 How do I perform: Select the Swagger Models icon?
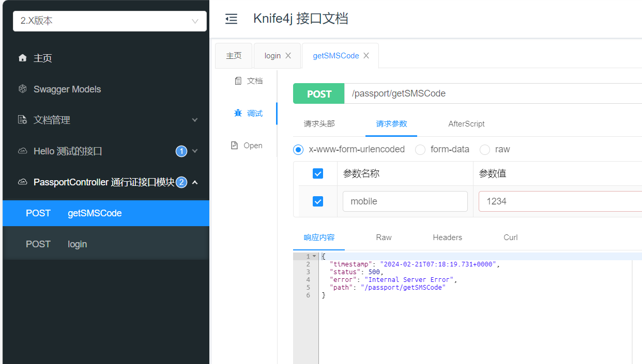[22, 89]
